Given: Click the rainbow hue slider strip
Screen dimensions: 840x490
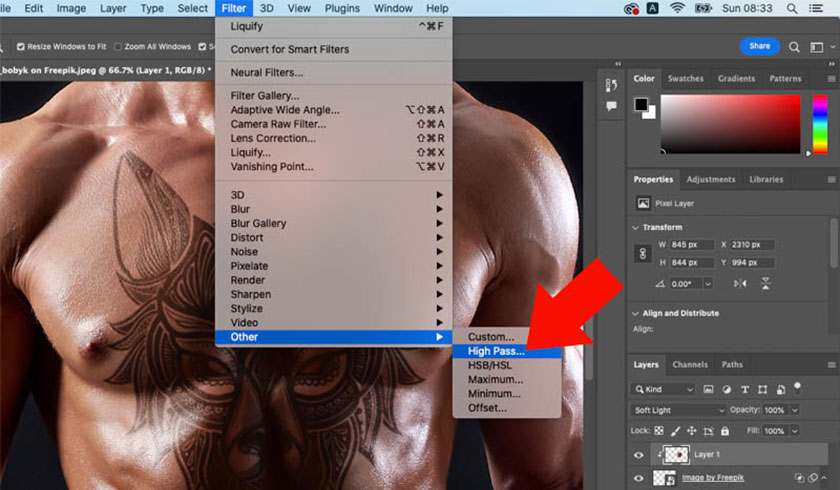Looking at the screenshot, I should 820,125.
